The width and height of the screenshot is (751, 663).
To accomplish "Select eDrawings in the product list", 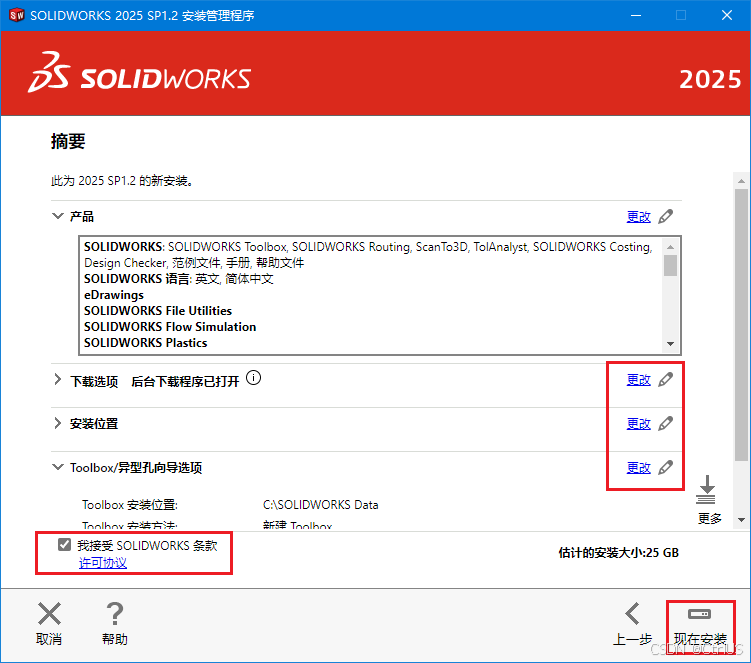I will pyautogui.click(x=114, y=295).
